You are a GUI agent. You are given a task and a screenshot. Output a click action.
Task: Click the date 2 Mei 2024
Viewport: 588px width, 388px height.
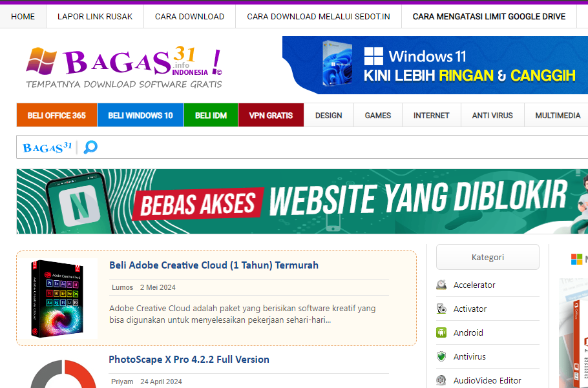point(158,287)
